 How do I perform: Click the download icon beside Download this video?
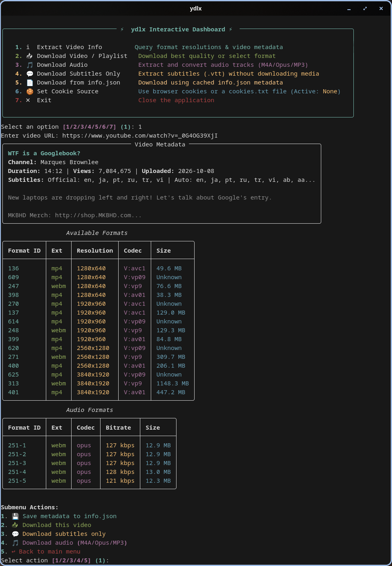(x=15, y=525)
